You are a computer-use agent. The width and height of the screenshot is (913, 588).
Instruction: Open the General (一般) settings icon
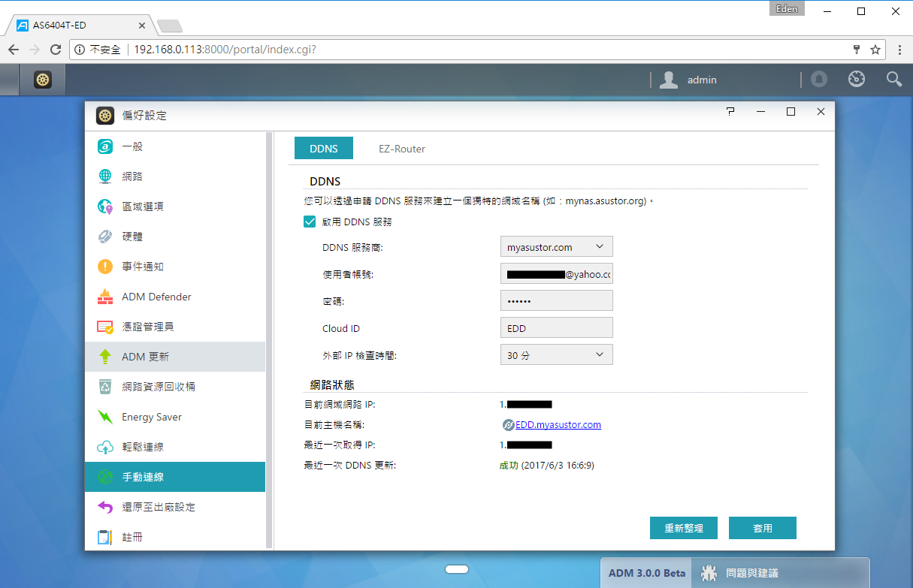(105, 146)
